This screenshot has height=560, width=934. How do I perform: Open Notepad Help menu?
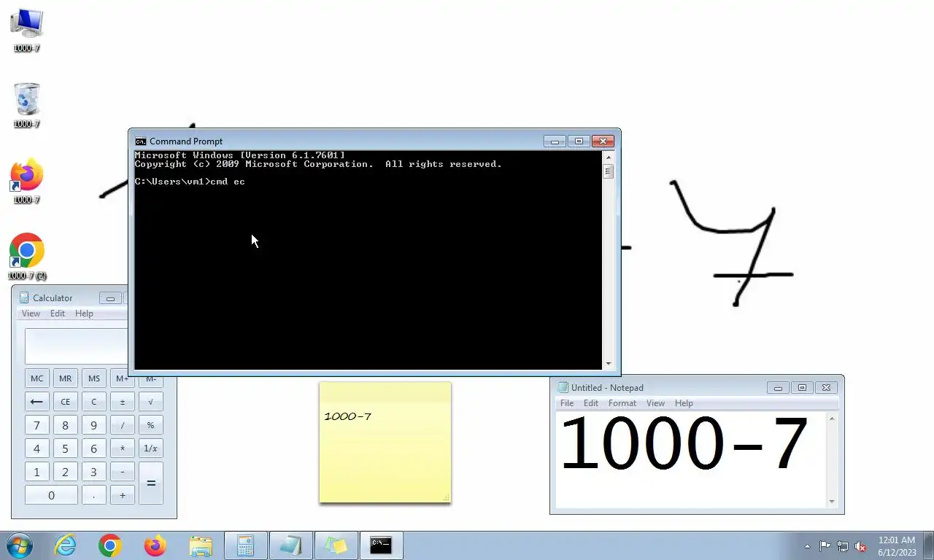[x=684, y=403]
